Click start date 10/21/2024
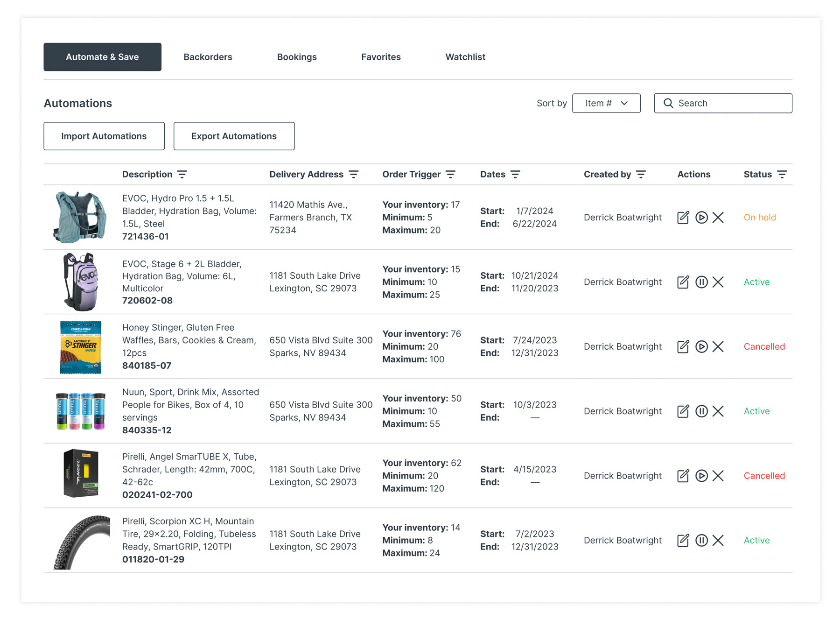 point(535,275)
